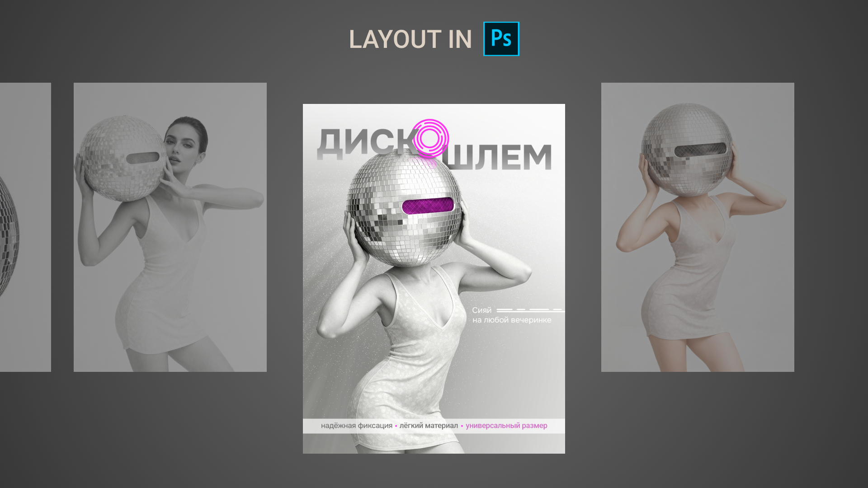This screenshot has height=488, width=868.
Task: Click the 'LAYOUT IN' heading text
Action: click(x=410, y=39)
